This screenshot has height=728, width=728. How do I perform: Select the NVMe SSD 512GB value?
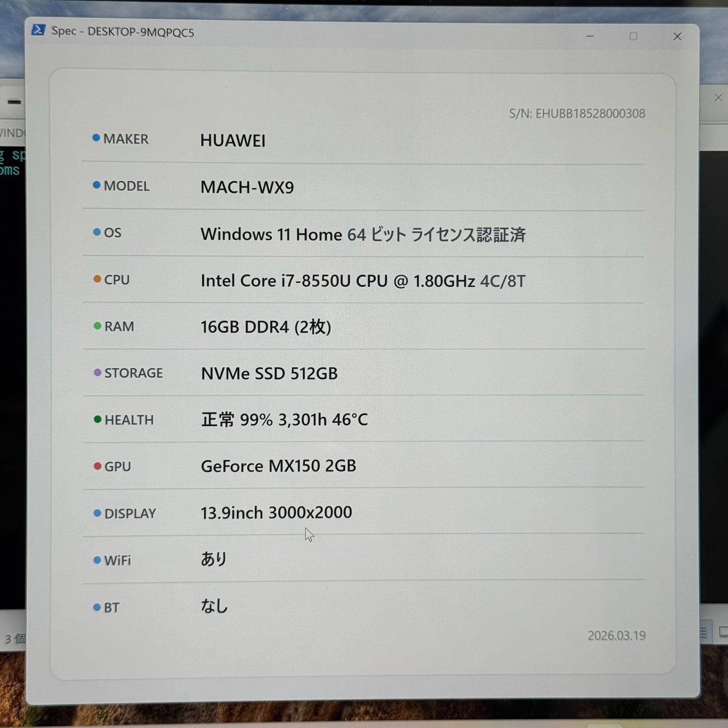tap(269, 373)
